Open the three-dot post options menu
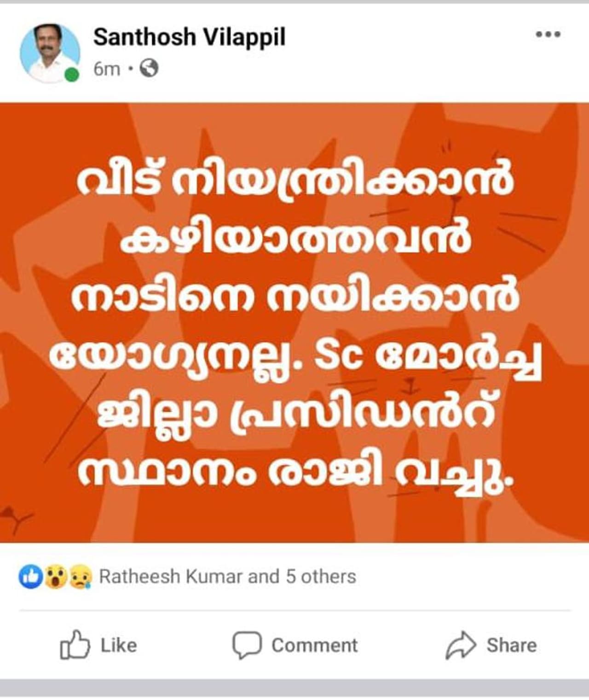The width and height of the screenshot is (589, 700). click(548, 34)
